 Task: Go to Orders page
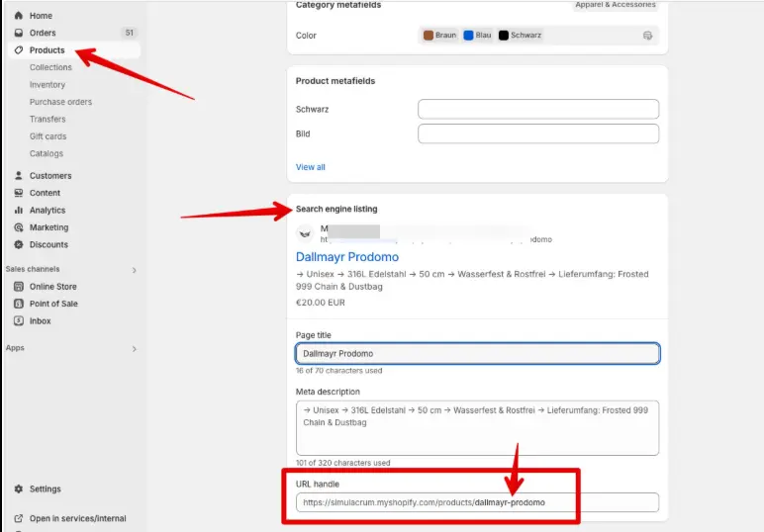point(43,33)
